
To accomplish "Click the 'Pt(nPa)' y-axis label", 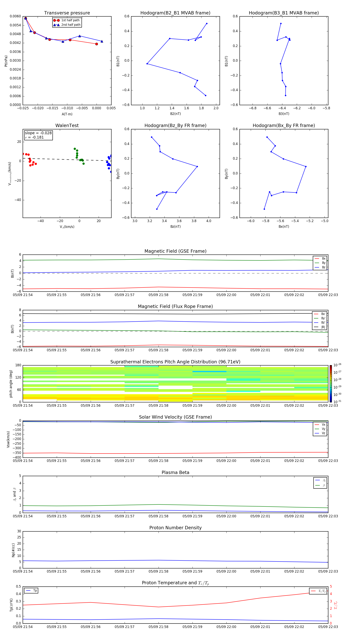I will click(6, 61).
